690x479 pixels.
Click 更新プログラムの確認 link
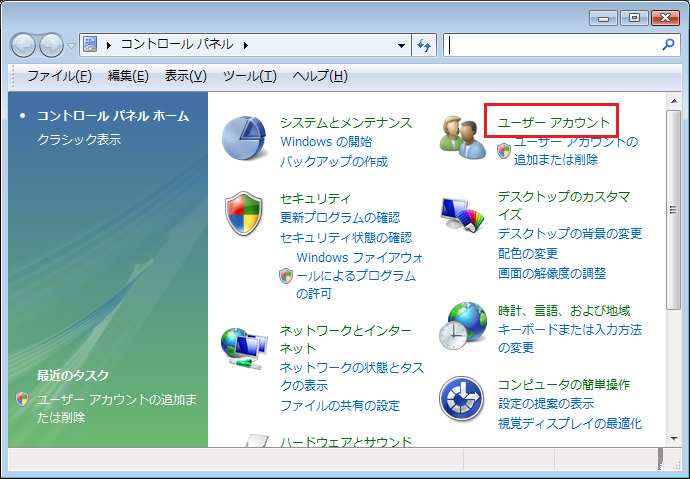pyautogui.click(x=340, y=218)
